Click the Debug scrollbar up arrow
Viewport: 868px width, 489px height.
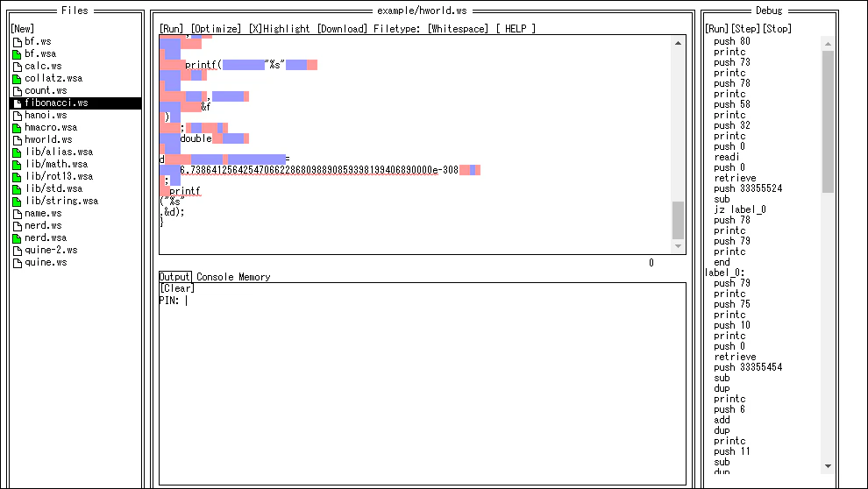[x=829, y=43]
